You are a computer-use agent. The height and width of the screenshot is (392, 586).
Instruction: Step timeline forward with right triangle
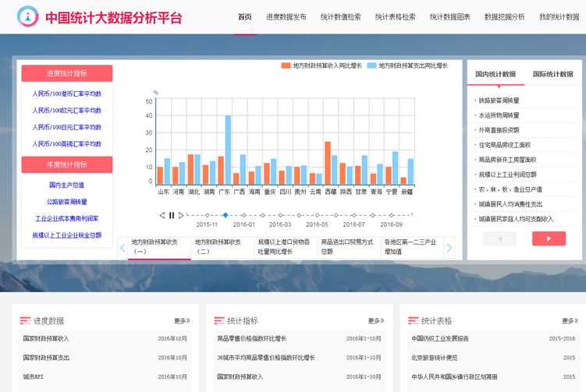click(x=181, y=215)
